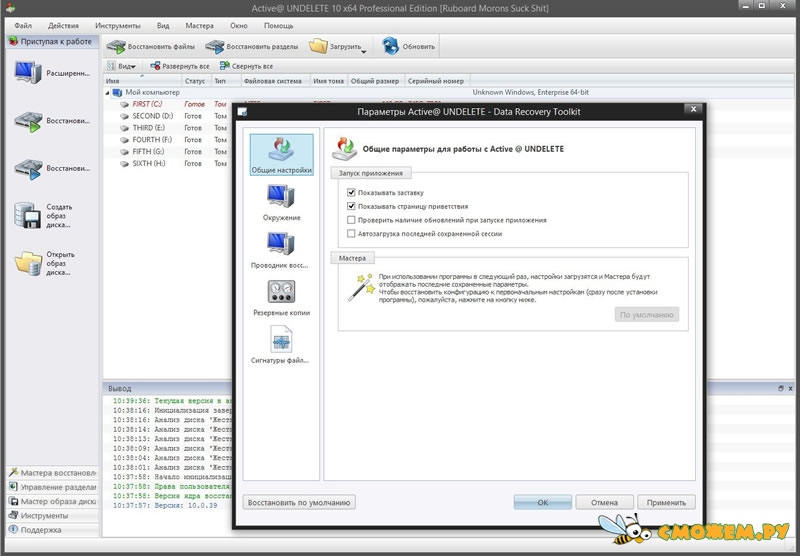The height and width of the screenshot is (556, 800).
Task: Open the Помощь menu
Action: click(279, 25)
